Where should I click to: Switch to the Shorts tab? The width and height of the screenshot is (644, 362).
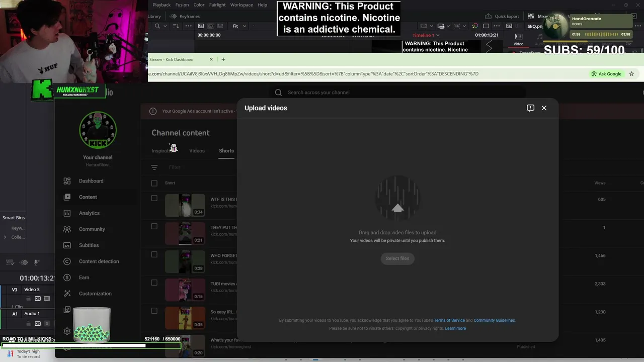pos(226,151)
